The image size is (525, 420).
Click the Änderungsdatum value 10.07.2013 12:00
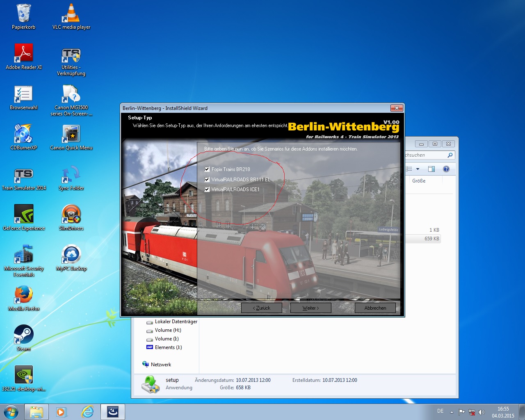[253, 380]
